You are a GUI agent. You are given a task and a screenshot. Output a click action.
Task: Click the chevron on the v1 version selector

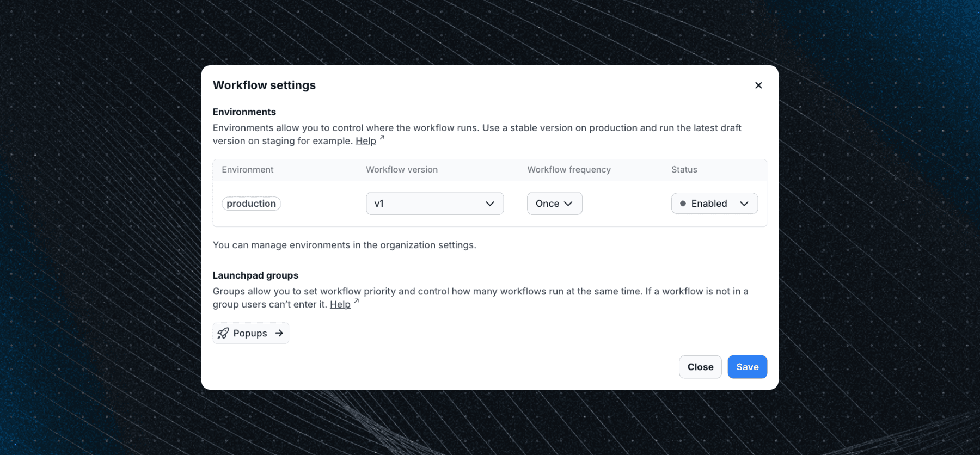coord(491,203)
